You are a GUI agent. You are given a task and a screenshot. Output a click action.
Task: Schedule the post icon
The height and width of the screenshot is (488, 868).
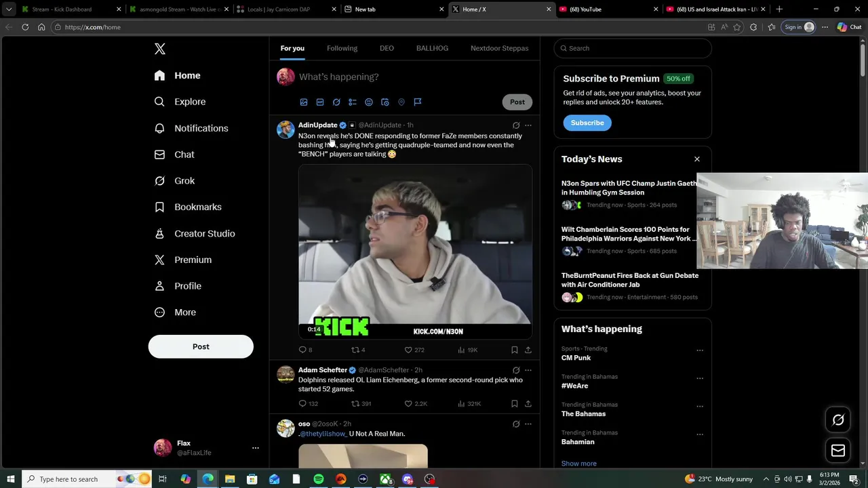tap(385, 102)
